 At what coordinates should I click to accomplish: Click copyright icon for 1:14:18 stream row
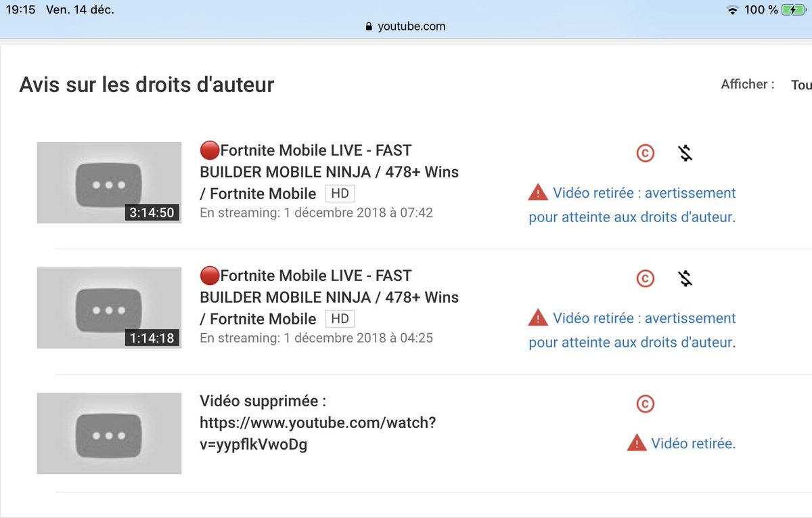point(646,278)
